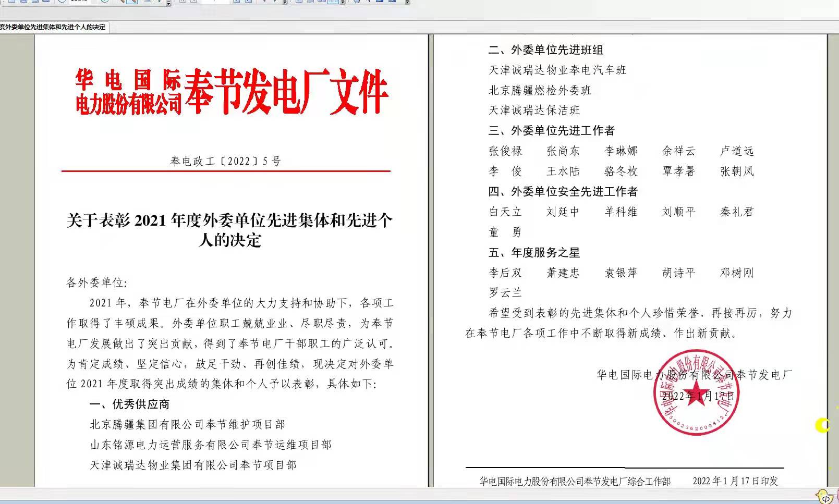Click the name 余祥云
This screenshot has height=504, width=839.
click(679, 151)
